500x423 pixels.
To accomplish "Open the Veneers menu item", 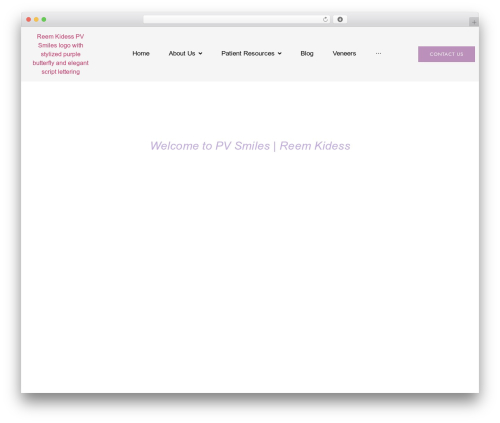I will [344, 54].
